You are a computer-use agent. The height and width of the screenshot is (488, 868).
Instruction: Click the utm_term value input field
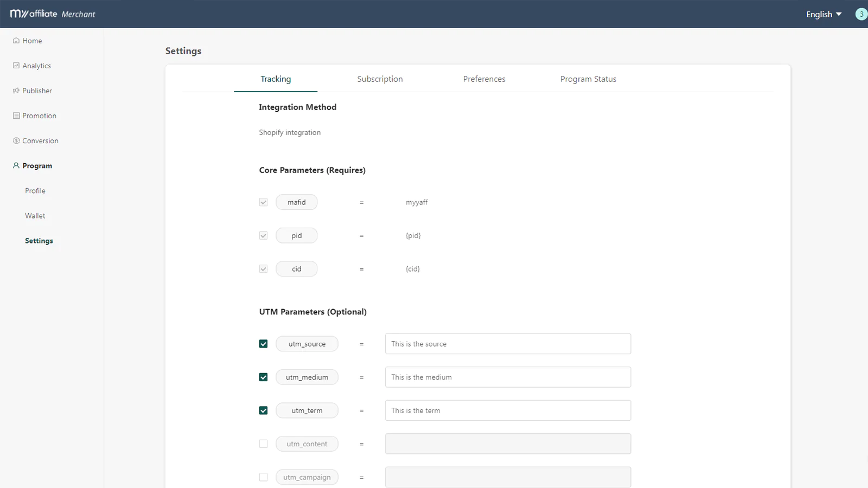508,410
